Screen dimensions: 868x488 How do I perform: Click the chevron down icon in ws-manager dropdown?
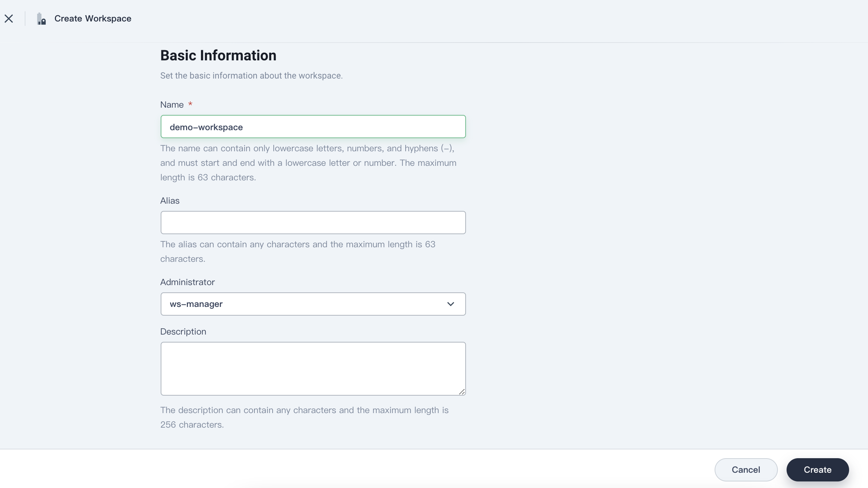451,304
